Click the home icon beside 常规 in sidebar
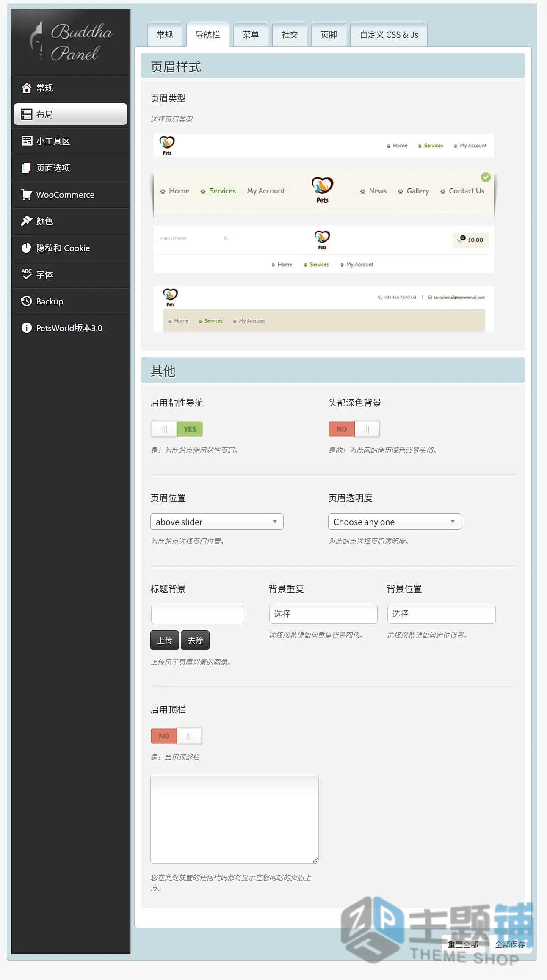Viewport: 547px width, 980px height. coord(26,88)
